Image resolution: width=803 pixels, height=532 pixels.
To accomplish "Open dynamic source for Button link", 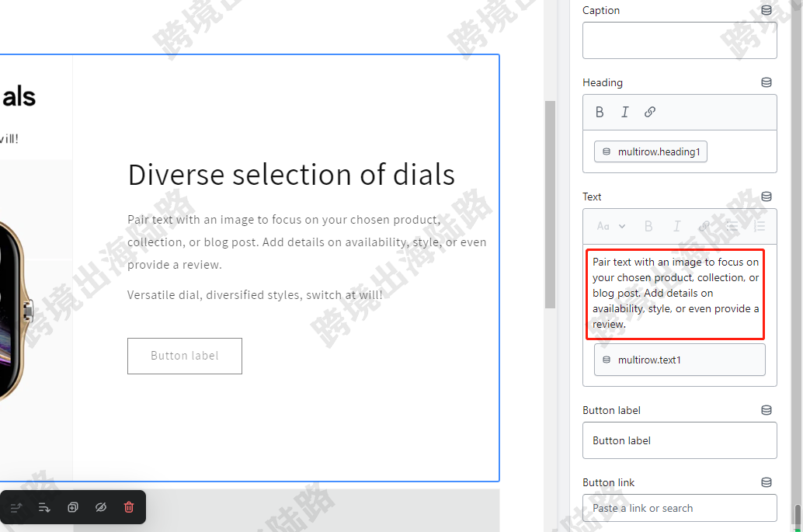I will (766, 482).
